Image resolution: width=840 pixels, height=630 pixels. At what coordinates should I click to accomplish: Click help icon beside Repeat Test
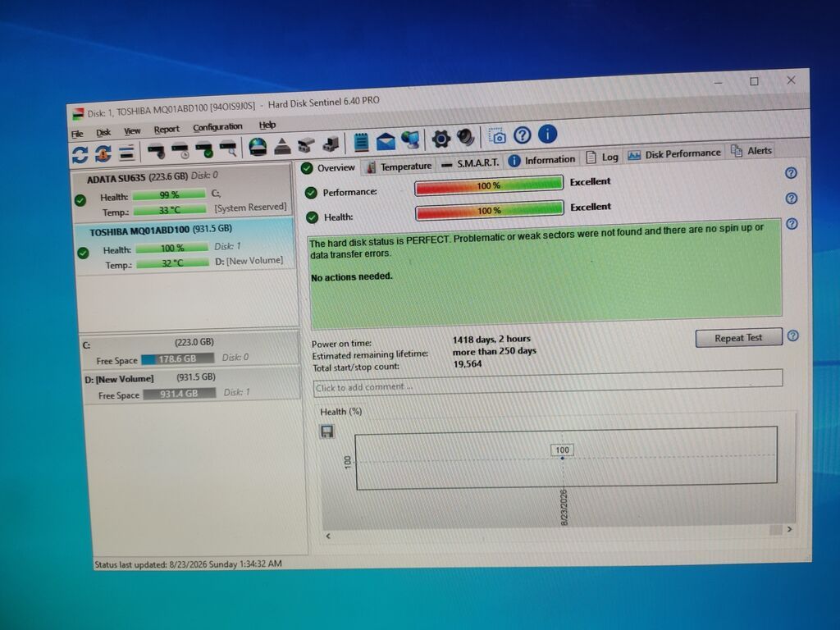pyautogui.click(x=793, y=336)
